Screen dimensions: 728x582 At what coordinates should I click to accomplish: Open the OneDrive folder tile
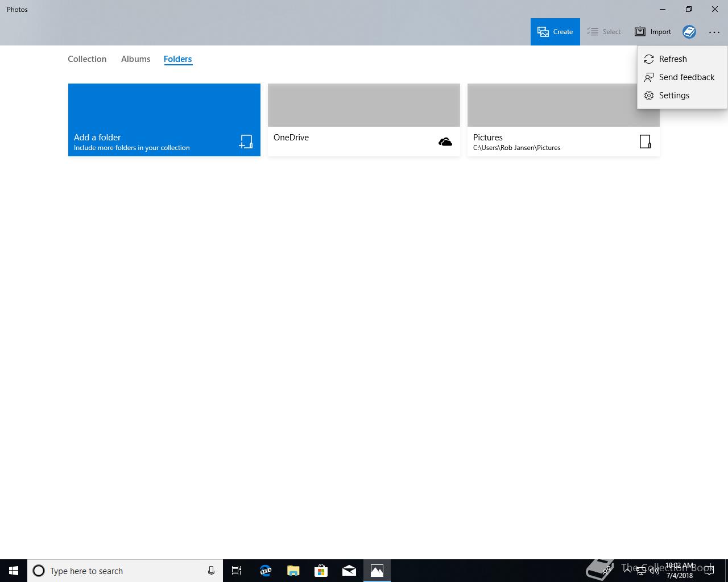pyautogui.click(x=364, y=120)
